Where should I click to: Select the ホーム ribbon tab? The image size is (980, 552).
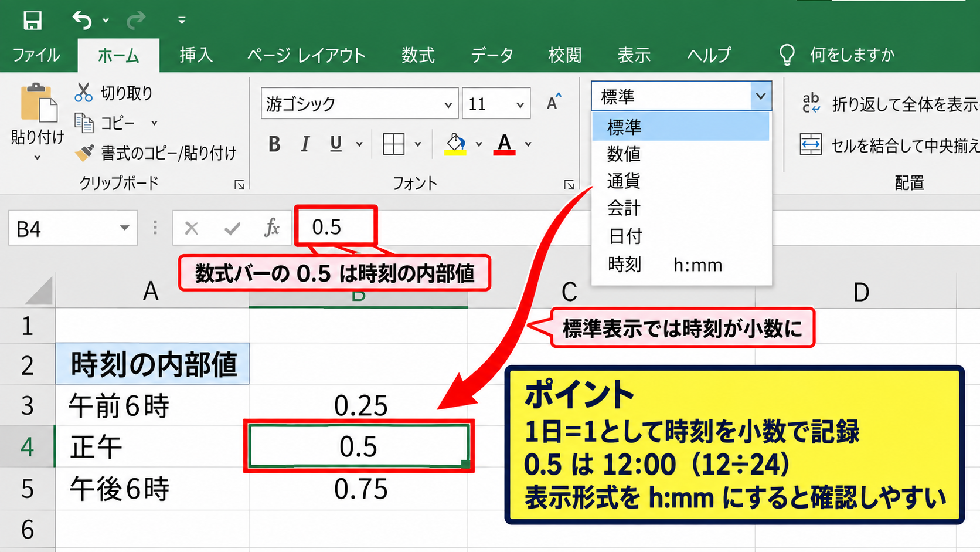coord(118,55)
